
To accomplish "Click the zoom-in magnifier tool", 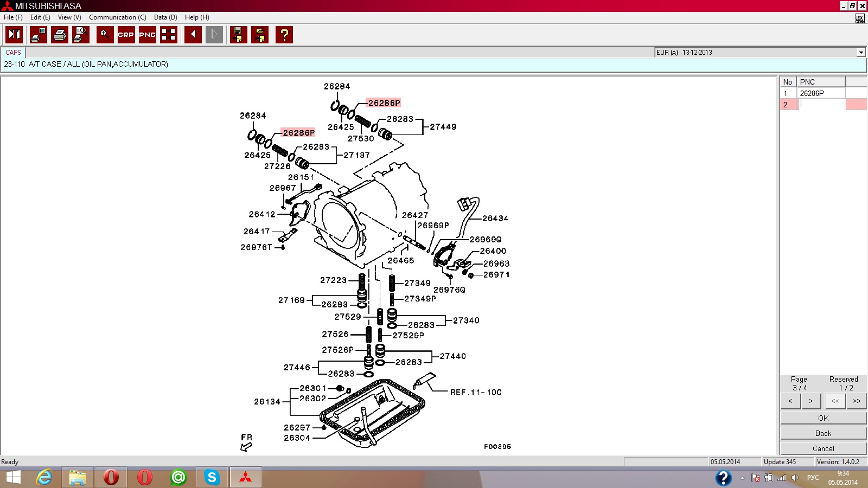I will point(105,35).
